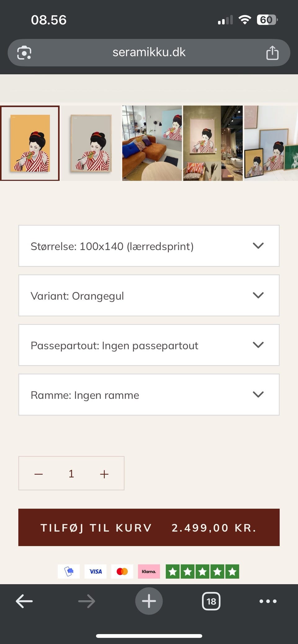
Task: Expand the Ramme frame dropdown
Action: coord(149,395)
